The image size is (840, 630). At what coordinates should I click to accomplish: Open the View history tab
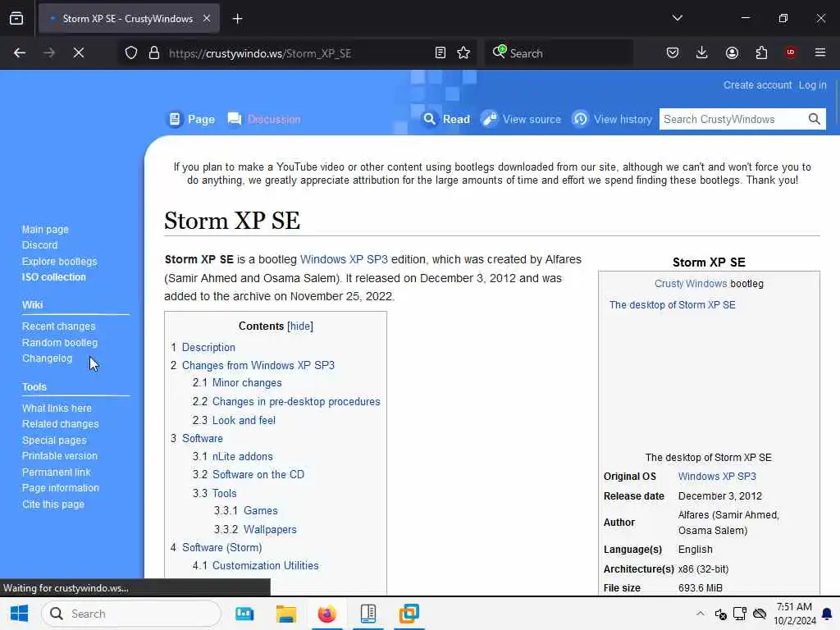(x=612, y=119)
